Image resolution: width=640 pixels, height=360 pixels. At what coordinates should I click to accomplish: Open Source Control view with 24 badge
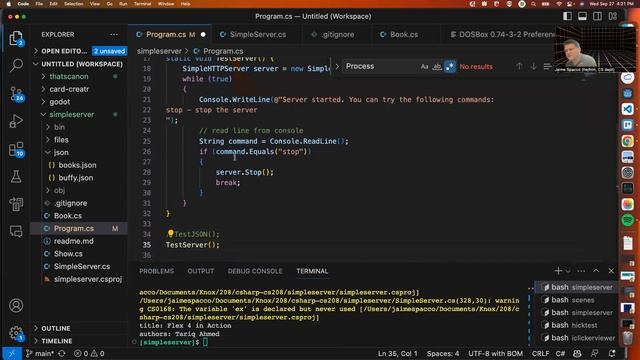click(16, 93)
